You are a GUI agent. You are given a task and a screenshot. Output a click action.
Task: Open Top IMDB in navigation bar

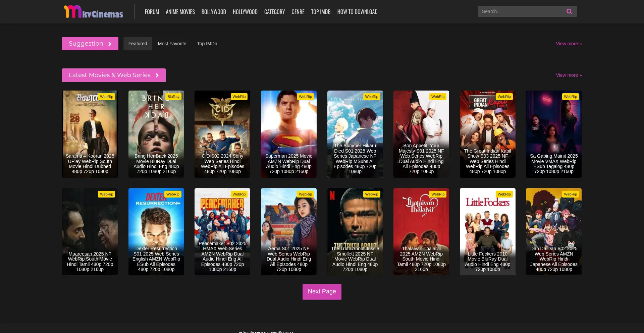(x=321, y=12)
